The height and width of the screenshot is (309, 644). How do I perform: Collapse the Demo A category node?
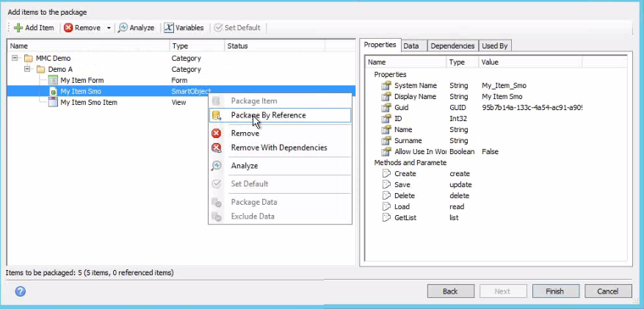point(27,69)
